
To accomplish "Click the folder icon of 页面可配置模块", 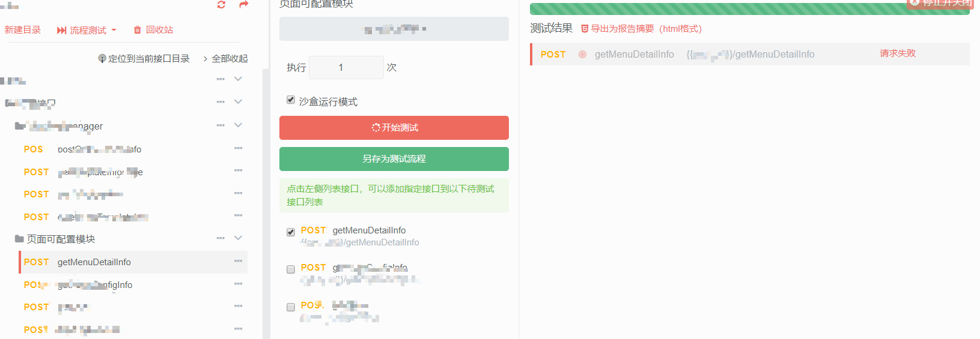I will pos(19,239).
